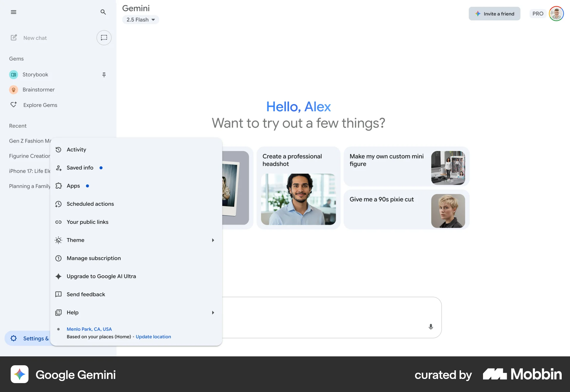The height and width of the screenshot is (392, 570).
Task: Select Activity from settings menu
Action: pos(76,150)
